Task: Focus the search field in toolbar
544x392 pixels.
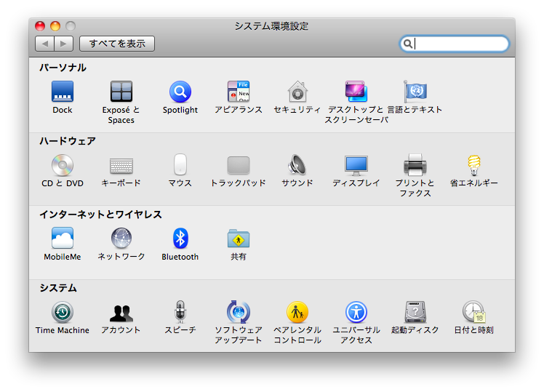Action: [x=454, y=44]
